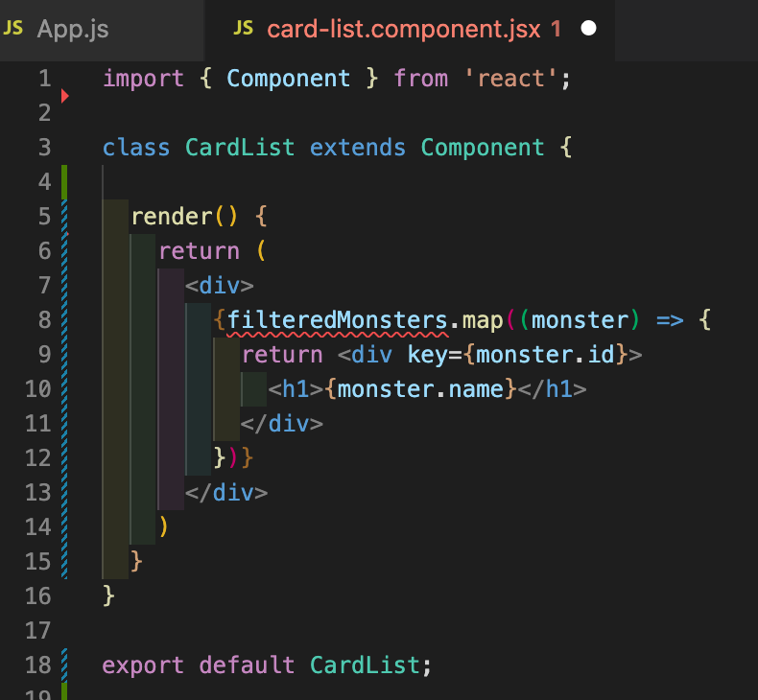Click line number 18 in the gutter
Viewport: 758px width, 700px height.
38,665
